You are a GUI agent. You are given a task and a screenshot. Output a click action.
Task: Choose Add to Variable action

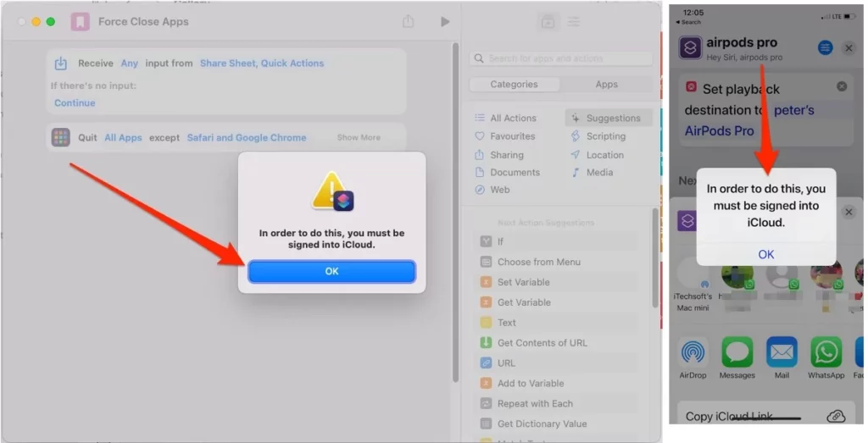[x=558, y=383]
